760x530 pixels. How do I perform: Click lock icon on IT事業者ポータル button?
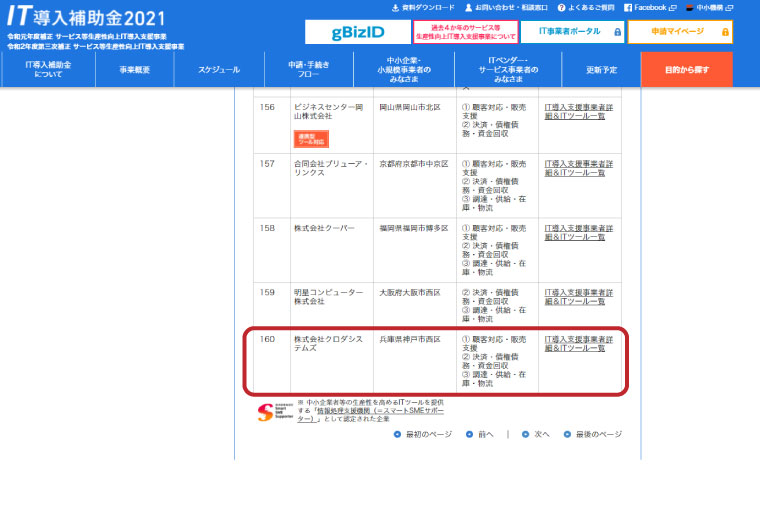click(x=617, y=32)
